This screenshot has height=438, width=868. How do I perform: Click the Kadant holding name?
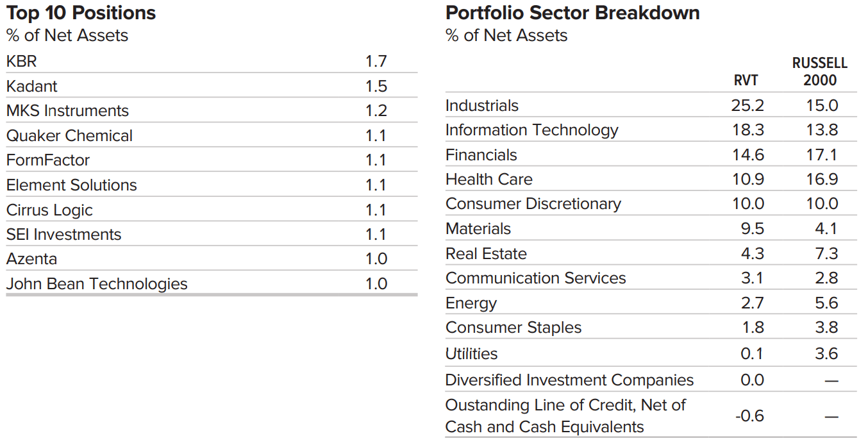pyautogui.click(x=31, y=86)
